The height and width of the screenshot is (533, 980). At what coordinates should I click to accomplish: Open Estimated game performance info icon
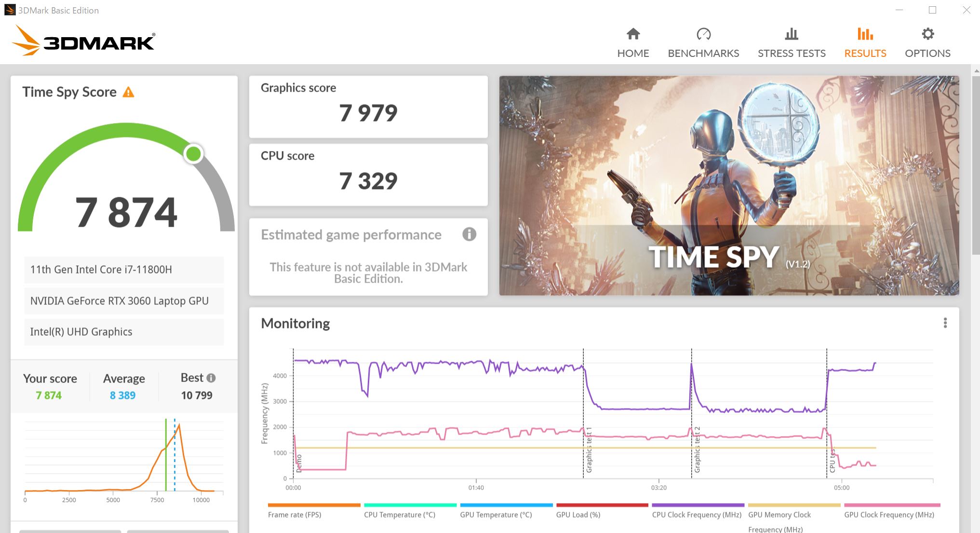point(469,234)
